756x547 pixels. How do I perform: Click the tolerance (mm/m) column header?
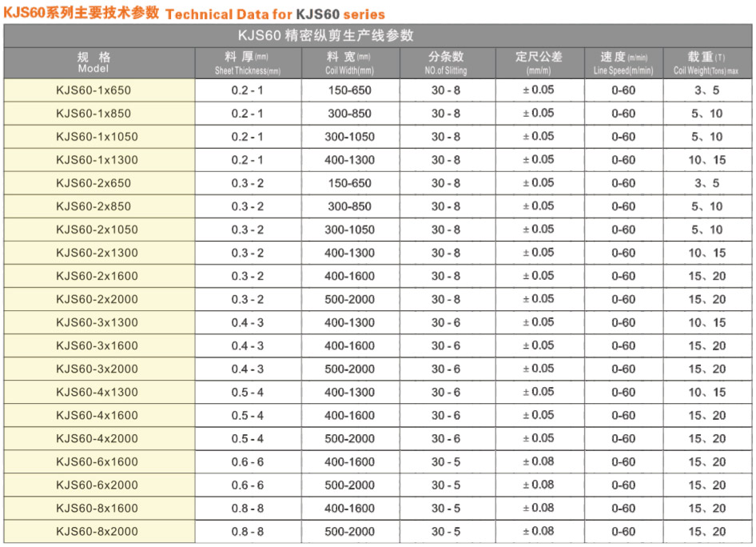pos(539,63)
